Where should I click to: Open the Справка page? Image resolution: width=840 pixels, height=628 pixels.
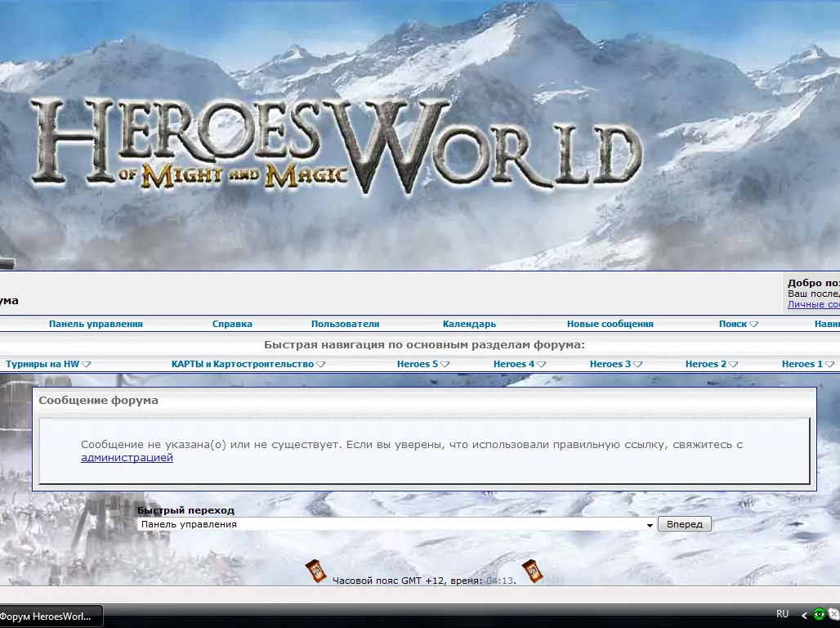(x=232, y=324)
